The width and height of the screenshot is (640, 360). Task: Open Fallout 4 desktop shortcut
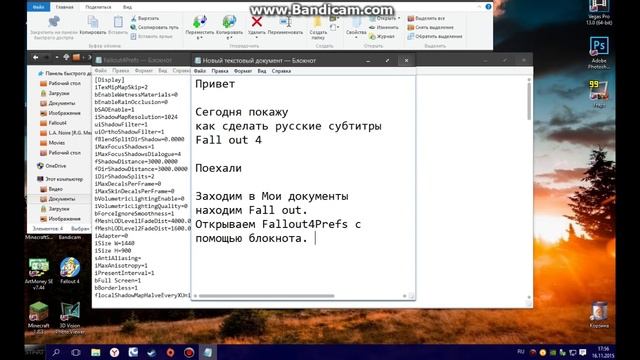pyautogui.click(x=70, y=271)
